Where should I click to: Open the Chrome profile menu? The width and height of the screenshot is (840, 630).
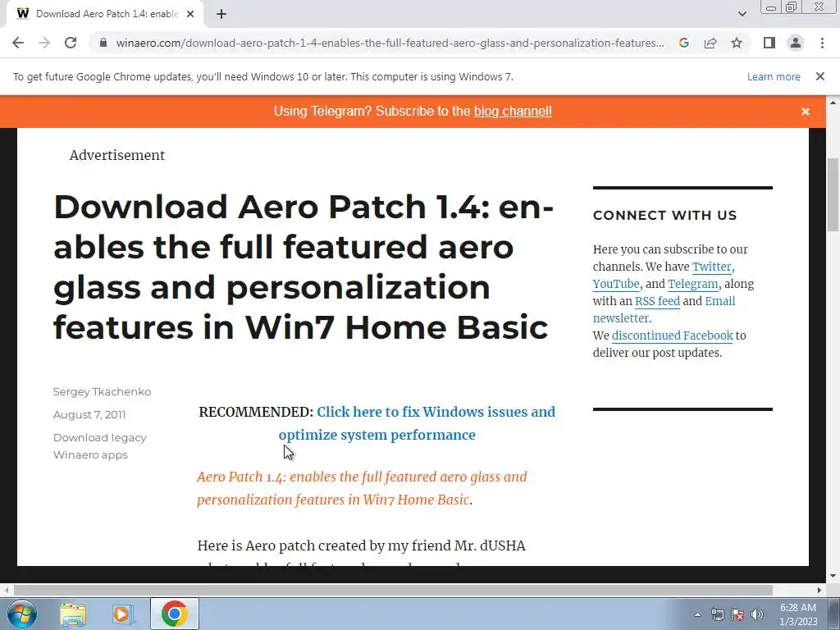[x=796, y=43]
